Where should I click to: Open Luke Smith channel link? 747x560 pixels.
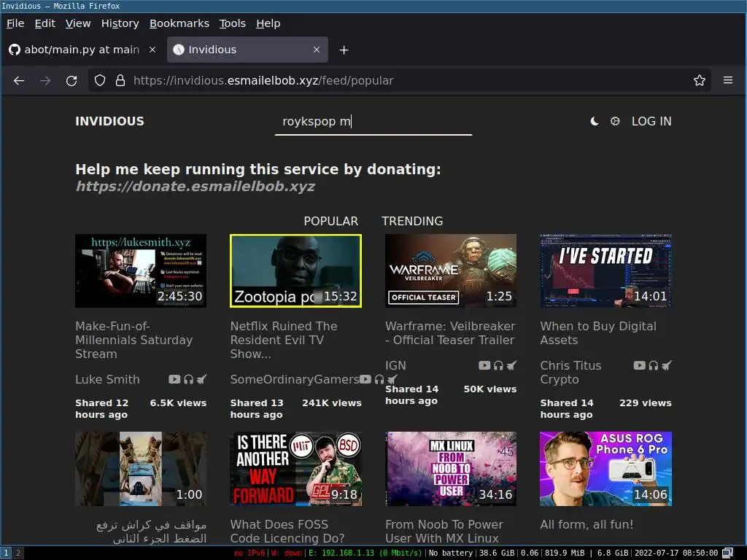108,379
